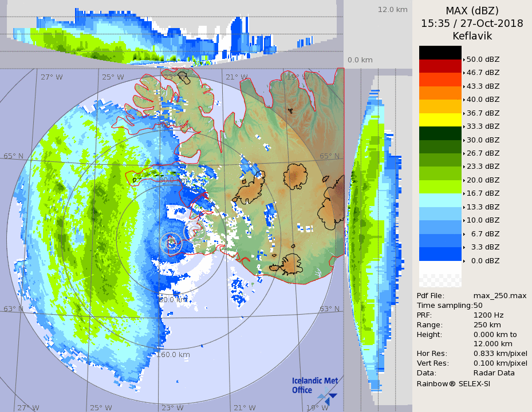Click the 12.0 km height label
Image resolution: width=532 pixels, height=412 pixels.
pos(392,10)
